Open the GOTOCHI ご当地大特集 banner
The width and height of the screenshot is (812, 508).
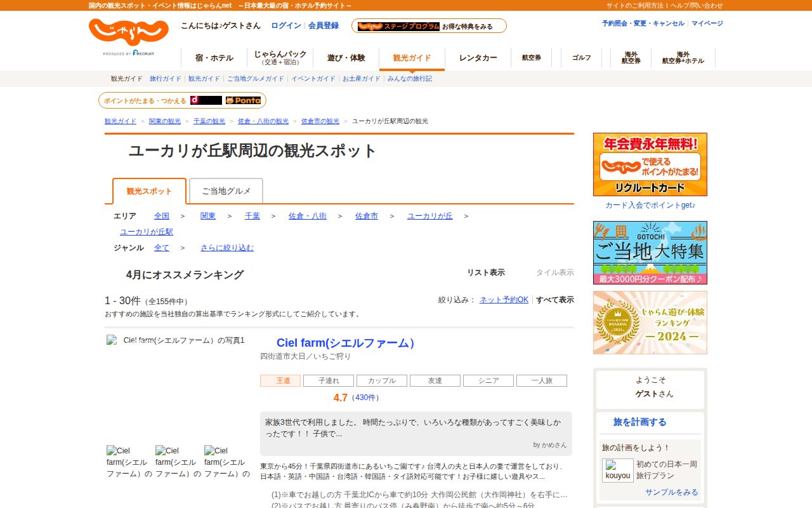(650, 253)
